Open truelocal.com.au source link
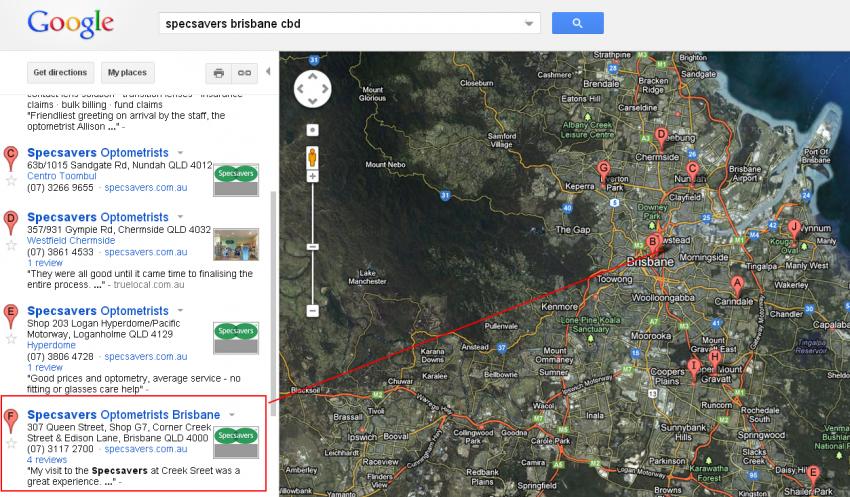The image size is (850, 497). pos(149,285)
